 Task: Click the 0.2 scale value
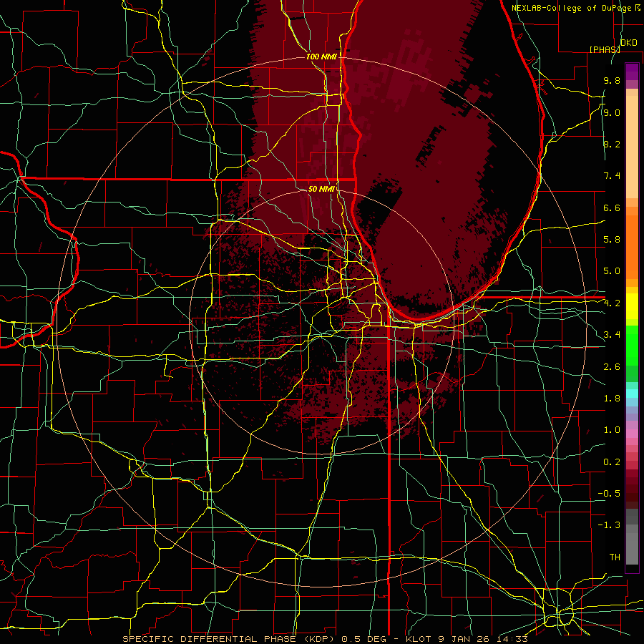pyautogui.click(x=612, y=462)
